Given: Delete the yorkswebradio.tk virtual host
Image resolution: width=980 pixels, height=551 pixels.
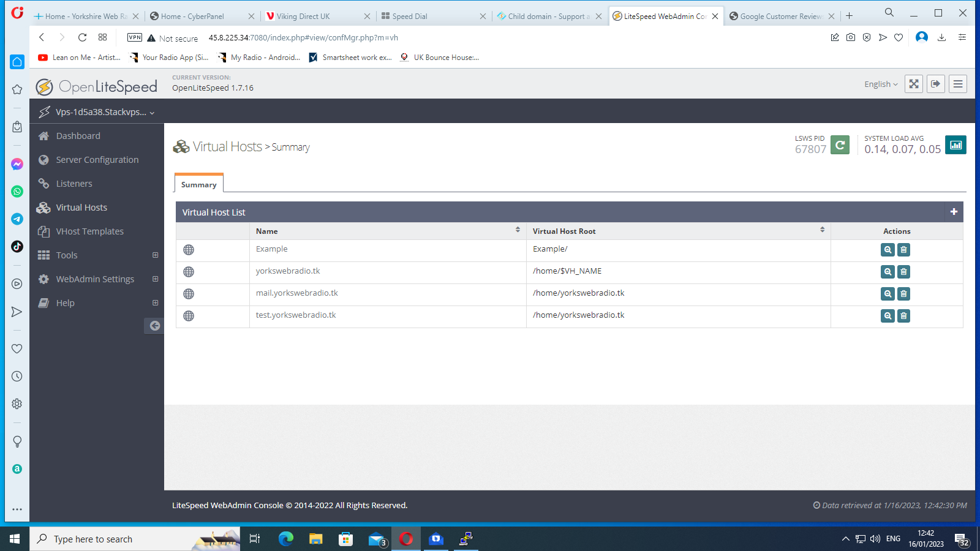Looking at the screenshot, I should [903, 272].
